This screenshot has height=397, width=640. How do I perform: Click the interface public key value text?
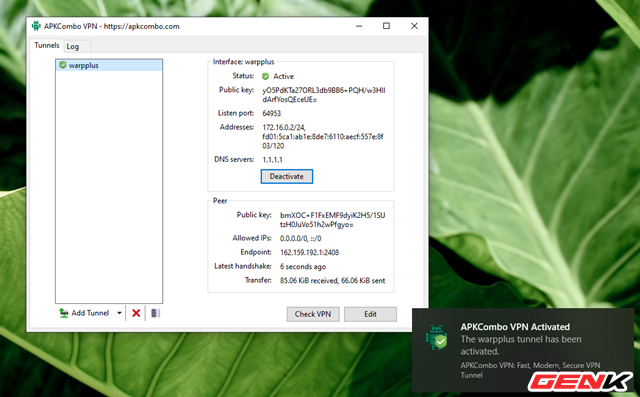click(324, 95)
